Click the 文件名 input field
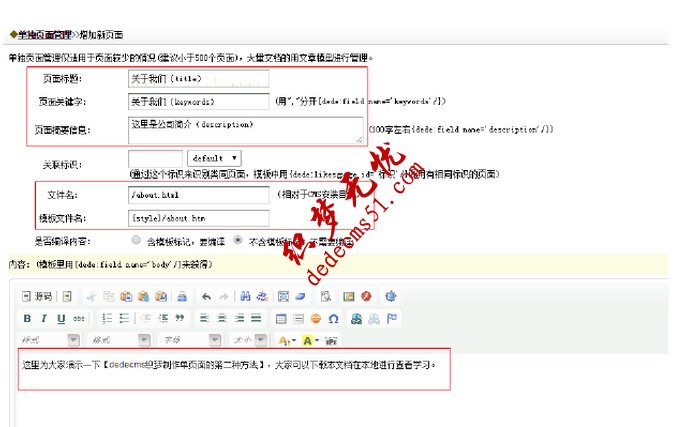Viewport: 700px width, 427px height. click(x=199, y=195)
